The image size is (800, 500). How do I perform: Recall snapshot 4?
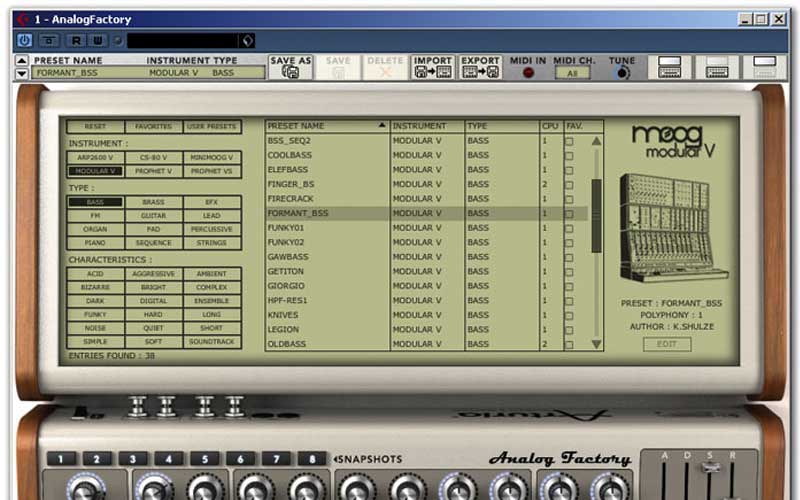pyautogui.click(x=169, y=459)
